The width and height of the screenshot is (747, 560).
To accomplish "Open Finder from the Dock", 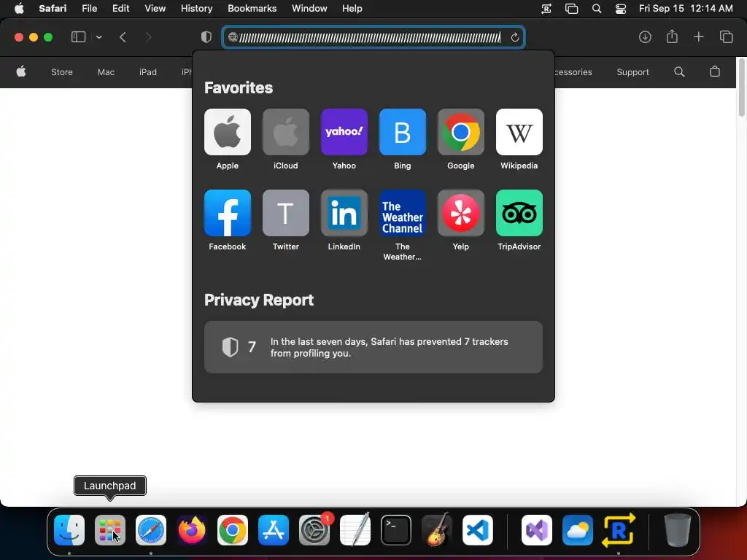I will 69,530.
